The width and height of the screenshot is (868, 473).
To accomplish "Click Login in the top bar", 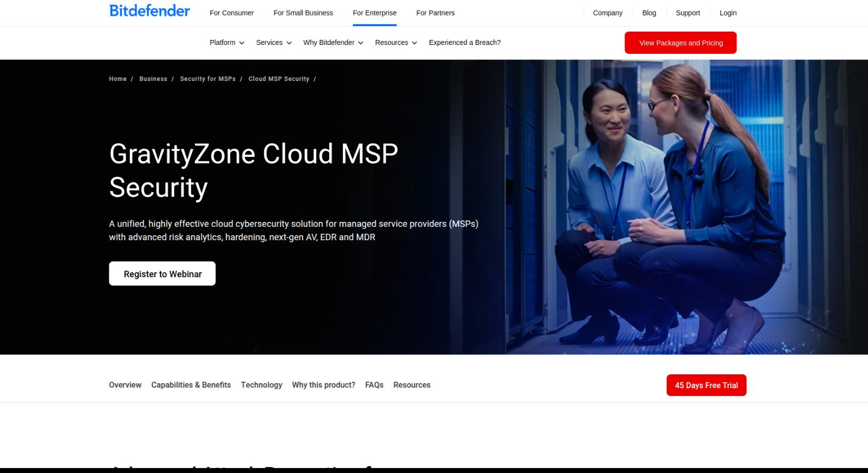I will pos(728,13).
